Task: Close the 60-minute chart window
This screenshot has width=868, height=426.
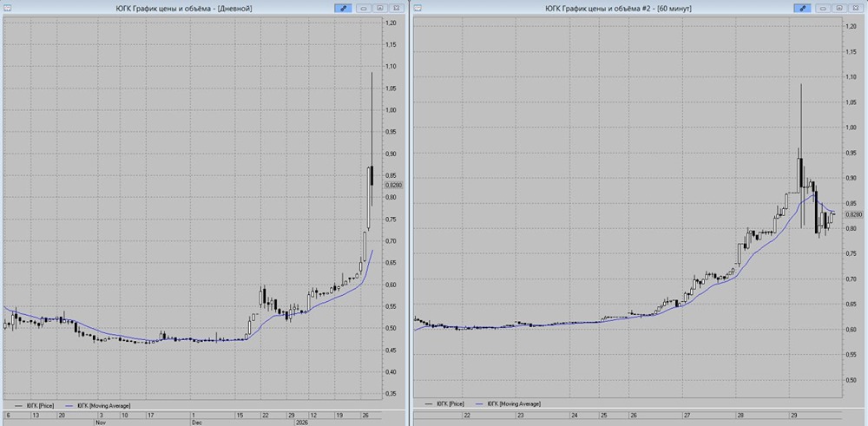Action: click(x=855, y=8)
